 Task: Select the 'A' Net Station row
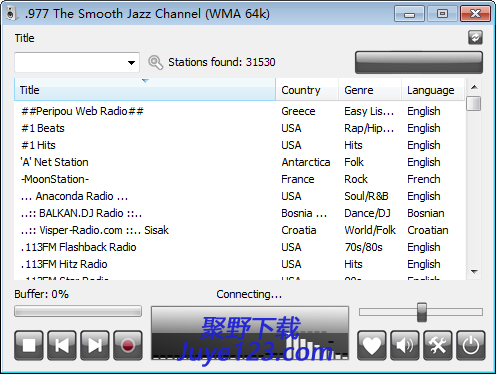pyautogui.click(x=239, y=162)
